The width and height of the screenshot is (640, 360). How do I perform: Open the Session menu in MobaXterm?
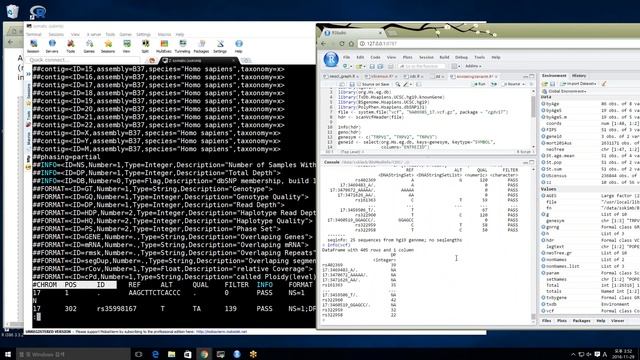point(56,34)
